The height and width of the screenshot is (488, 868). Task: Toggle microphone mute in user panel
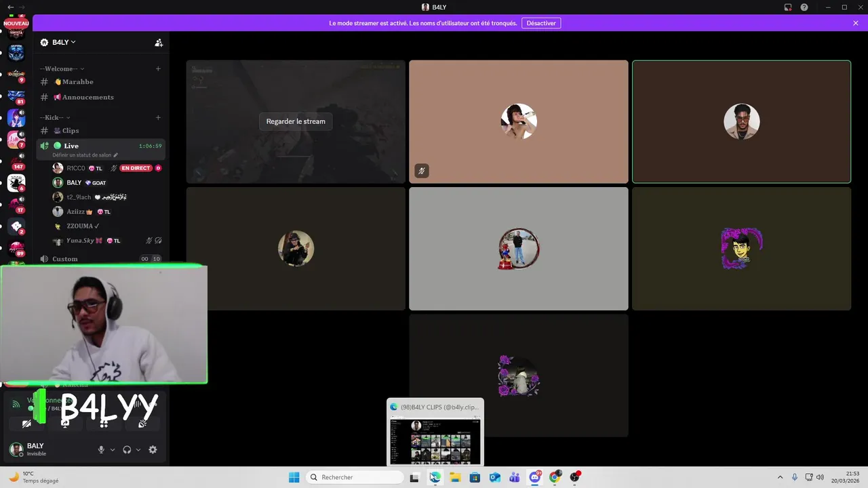tap(102, 449)
